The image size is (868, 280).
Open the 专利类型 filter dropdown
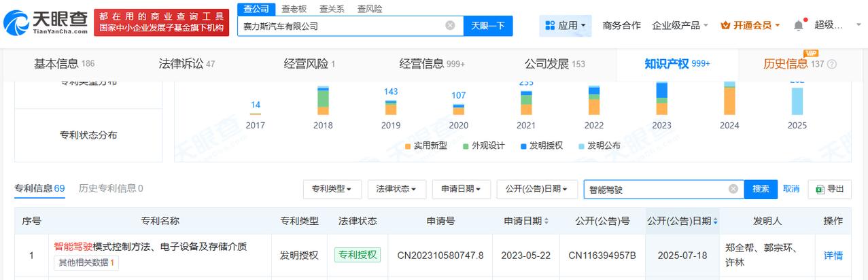pos(332,189)
